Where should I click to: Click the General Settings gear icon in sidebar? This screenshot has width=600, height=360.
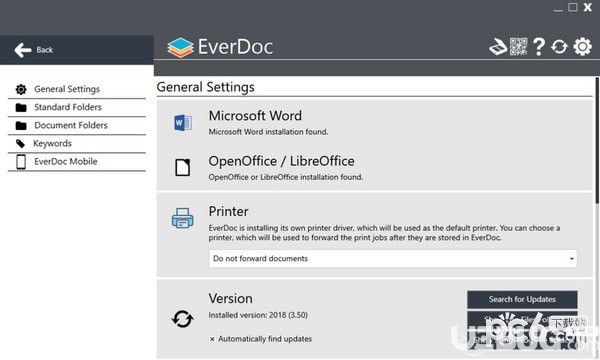point(21,90)
